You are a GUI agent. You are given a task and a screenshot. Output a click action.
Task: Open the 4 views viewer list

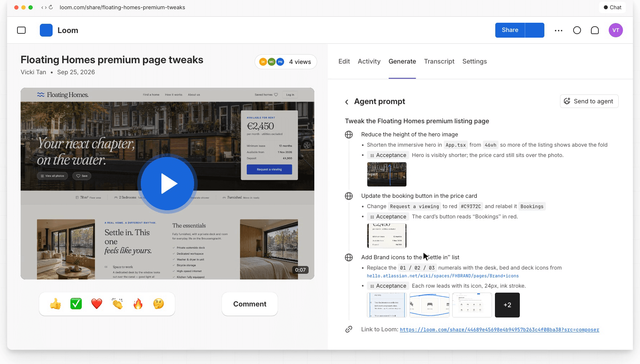286,62
